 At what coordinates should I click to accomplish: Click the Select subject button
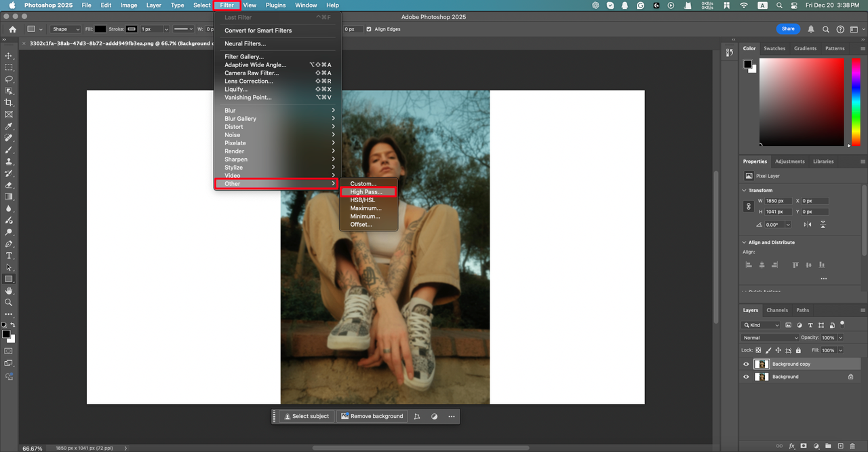(307, 417)
